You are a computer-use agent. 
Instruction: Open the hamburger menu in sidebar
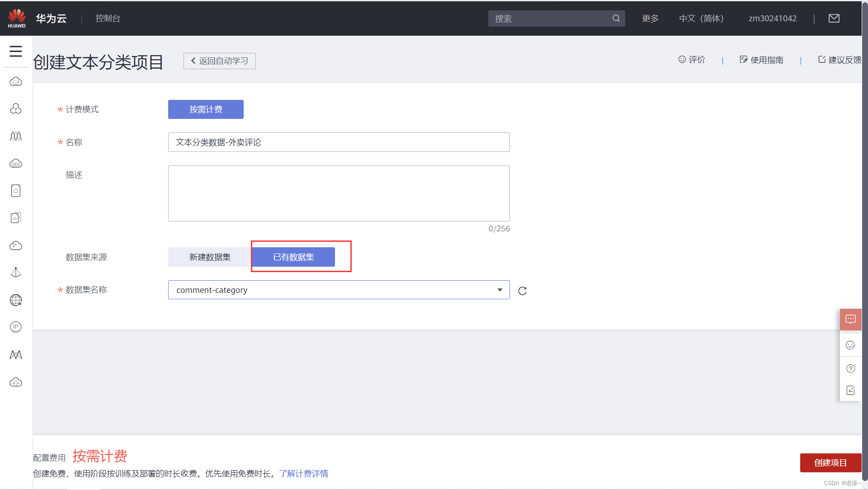pyautogui.click(x=16, y=51)
